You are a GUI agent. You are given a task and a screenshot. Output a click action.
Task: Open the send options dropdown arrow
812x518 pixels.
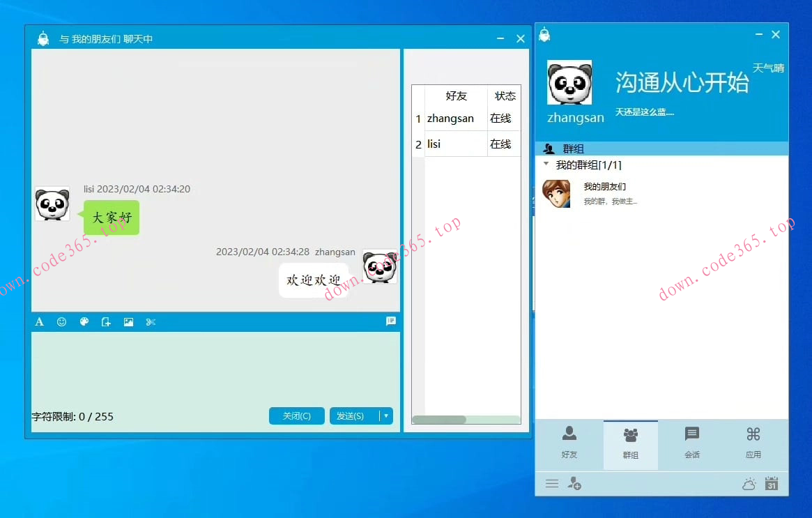385,416
